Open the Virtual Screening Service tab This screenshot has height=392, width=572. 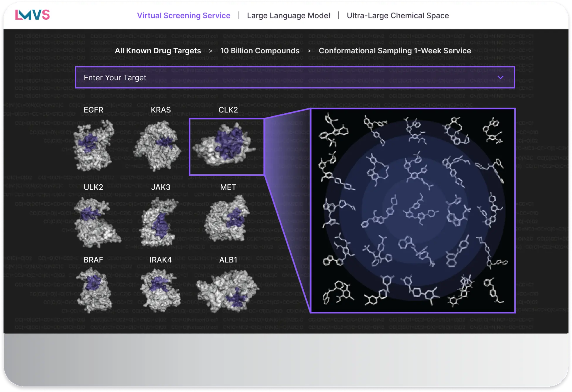point(184,16)
